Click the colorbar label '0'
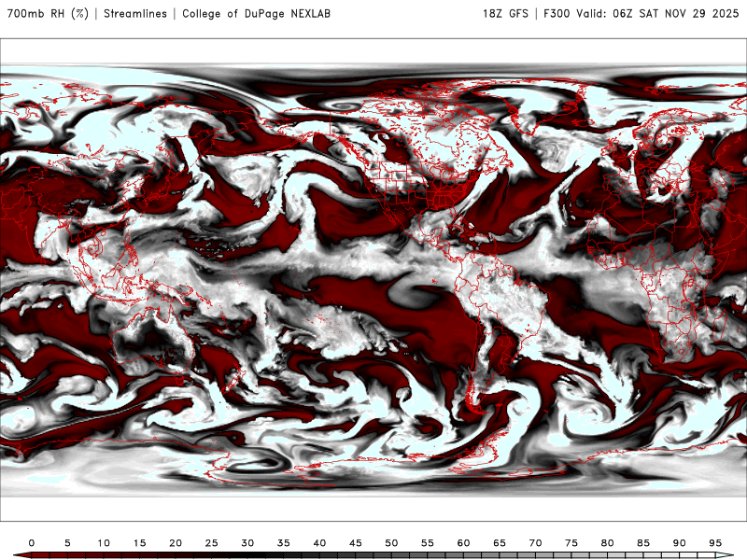This screenshot has width=747, height=560. tap(32, 543)
